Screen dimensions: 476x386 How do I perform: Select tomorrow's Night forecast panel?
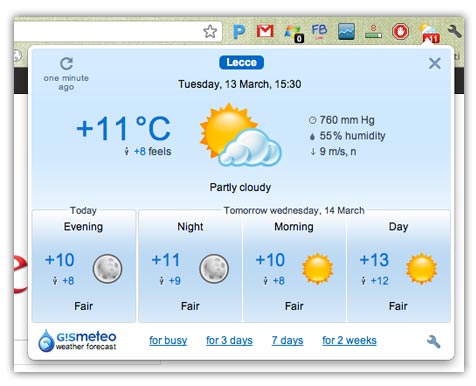(x=190, y=266)
